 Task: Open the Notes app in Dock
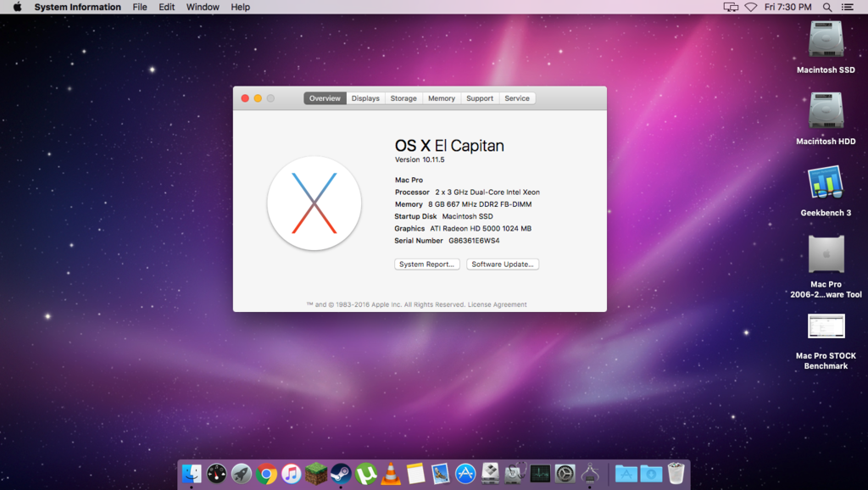point(415,474)
